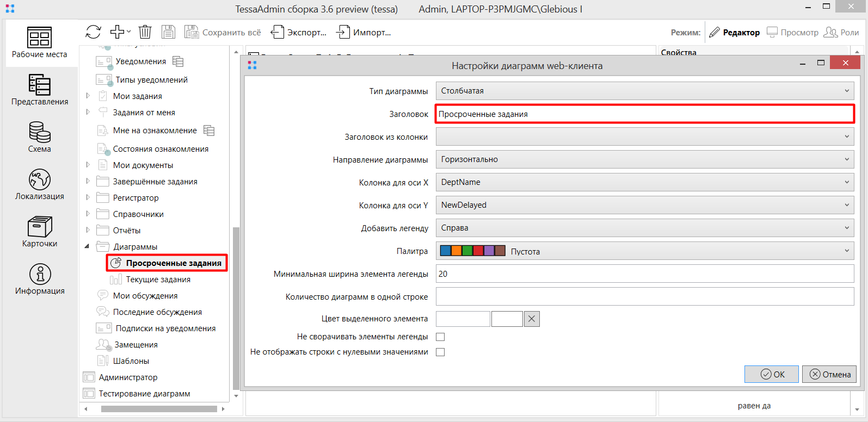868x422 pixels.
Task: Click the refresh icon in the toolbar
Action: (x=93, y=32)
